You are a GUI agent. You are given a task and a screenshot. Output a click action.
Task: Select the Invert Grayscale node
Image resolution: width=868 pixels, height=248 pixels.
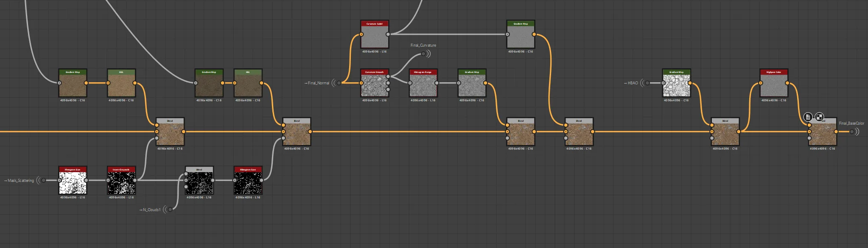point(121,180)
